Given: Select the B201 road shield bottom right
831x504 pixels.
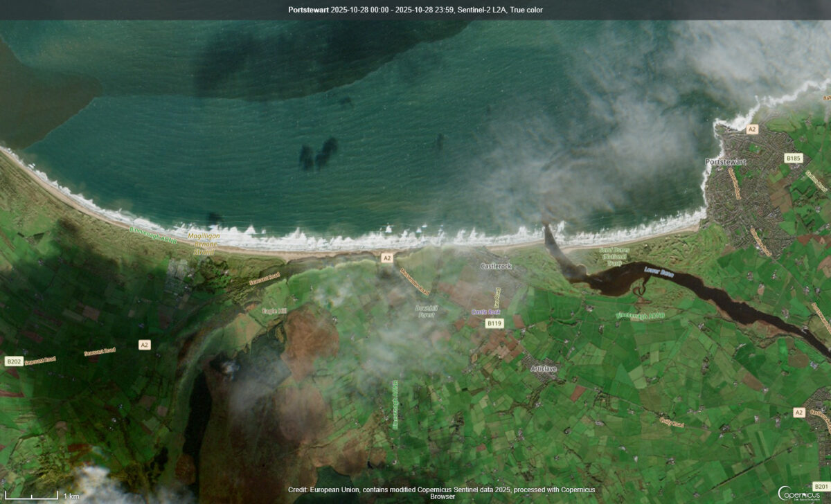Looking at the screenshot, I should tap(821, 487).
